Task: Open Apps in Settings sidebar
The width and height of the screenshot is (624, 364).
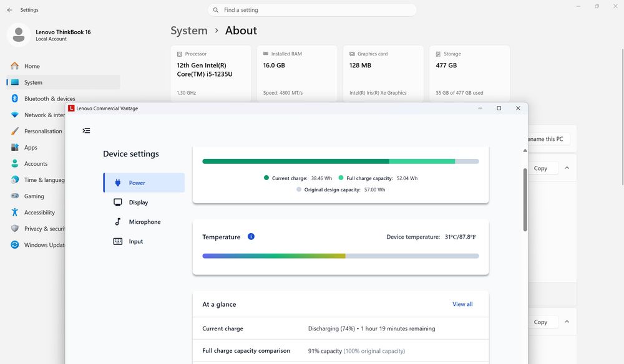Action: click(x=36, y=148)
